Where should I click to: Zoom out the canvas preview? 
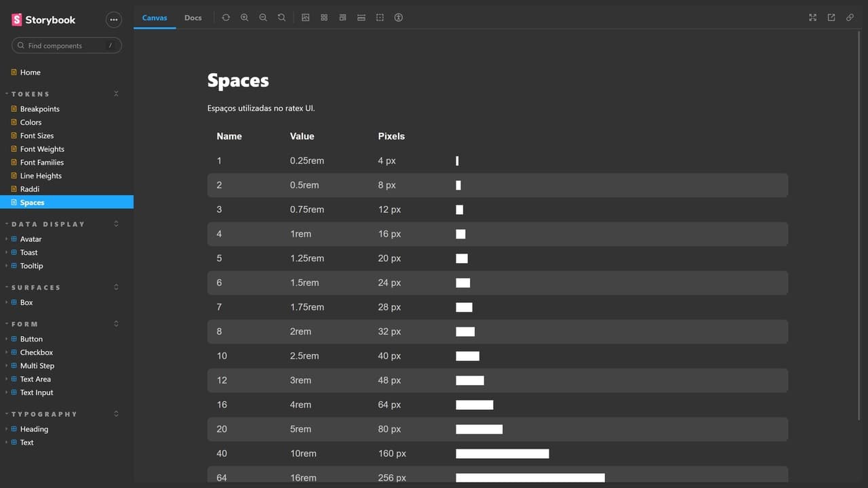click(263, 18)
